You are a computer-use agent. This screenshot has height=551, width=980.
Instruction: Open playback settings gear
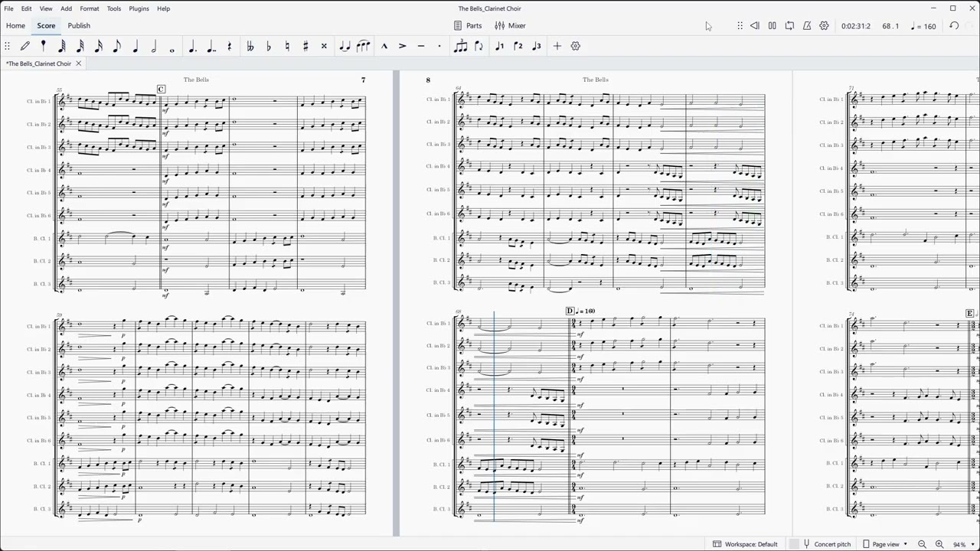pyautogui.click(x=824, y=26)
